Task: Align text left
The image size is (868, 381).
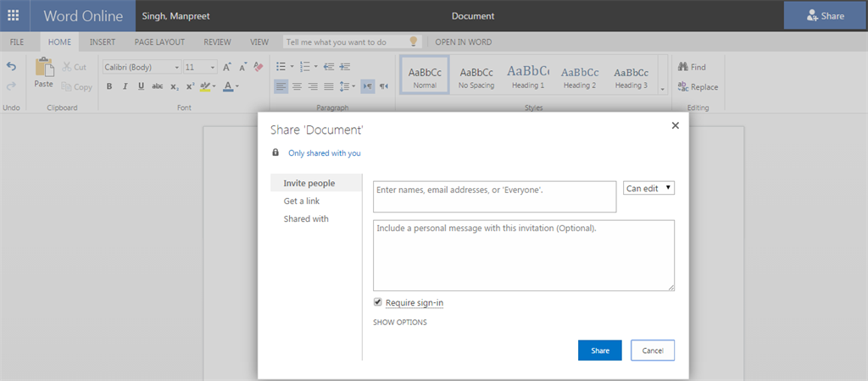Action: [x=281, y=86]
